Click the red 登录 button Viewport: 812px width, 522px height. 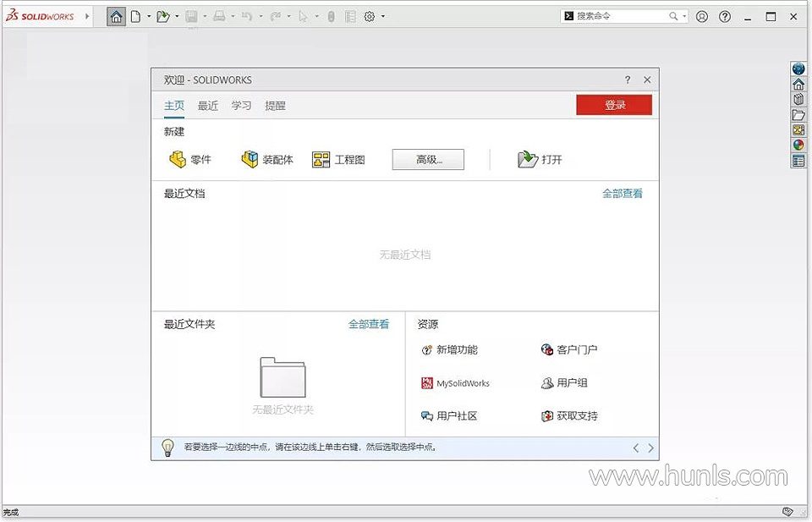tap(614, 105)
